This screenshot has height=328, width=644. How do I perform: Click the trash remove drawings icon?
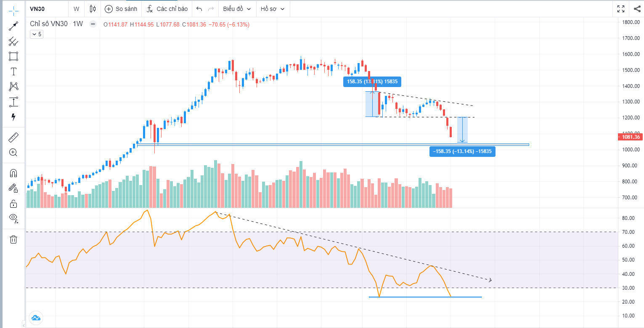14,239
